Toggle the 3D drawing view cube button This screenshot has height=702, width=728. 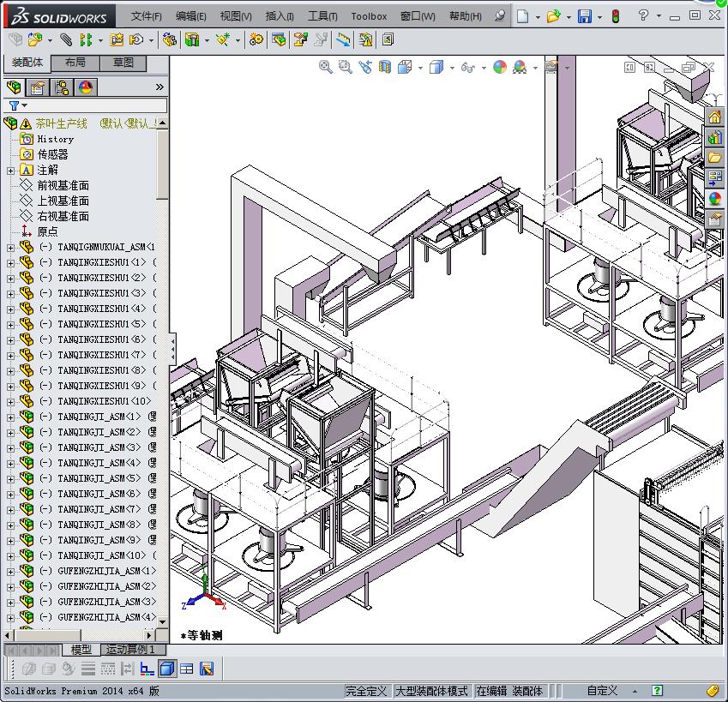click(167, 669)
